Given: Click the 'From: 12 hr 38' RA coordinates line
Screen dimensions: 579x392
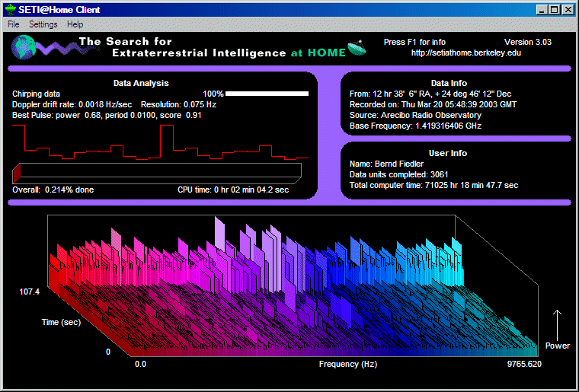Looking at the screenshot, I should [430, 94].
